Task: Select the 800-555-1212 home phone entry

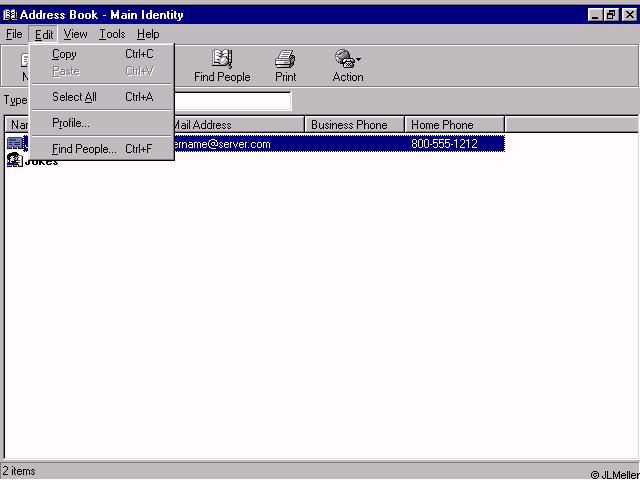Action: (x=444, y=144)
